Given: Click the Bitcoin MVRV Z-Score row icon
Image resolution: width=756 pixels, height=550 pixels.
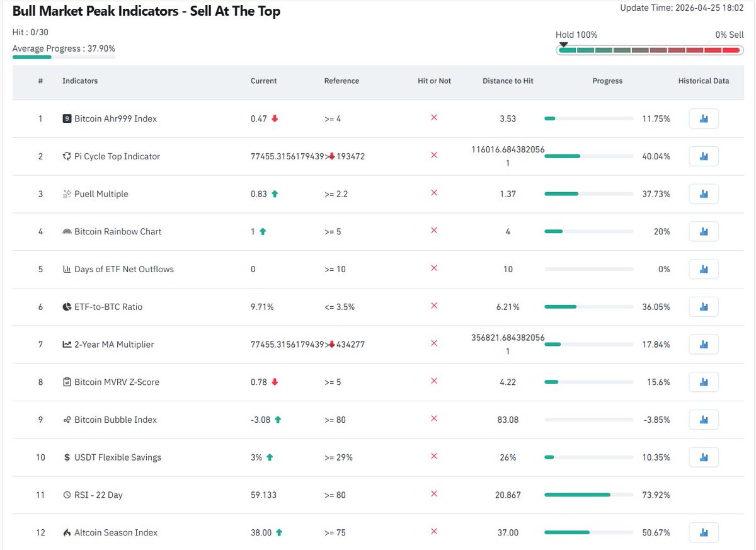Looking at the screenshot, I should 67,382.
